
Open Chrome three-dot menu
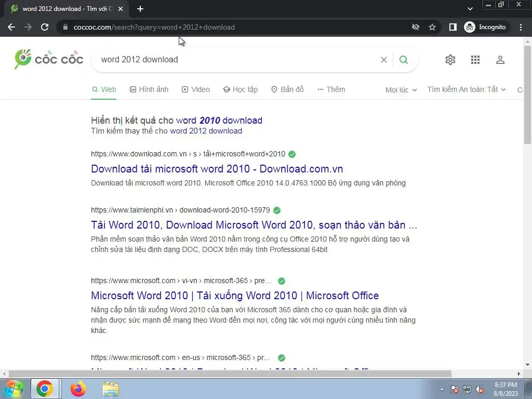[521, 27]
